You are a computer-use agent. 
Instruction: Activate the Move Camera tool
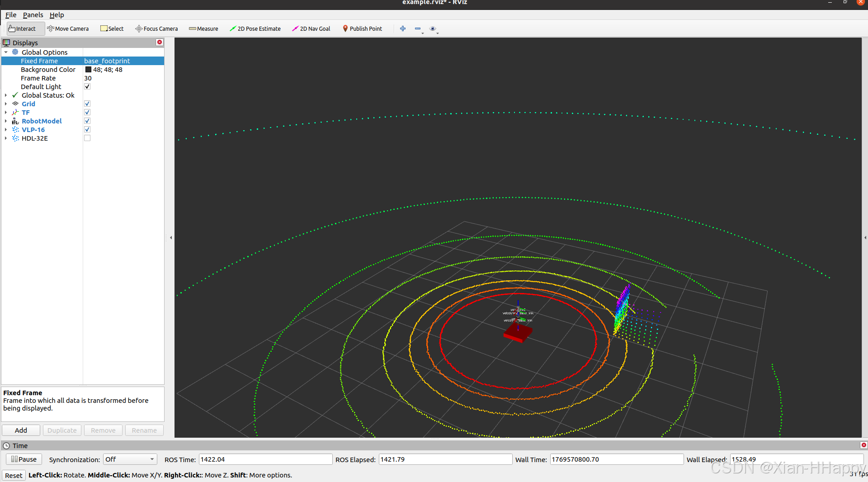pos(68,28)
